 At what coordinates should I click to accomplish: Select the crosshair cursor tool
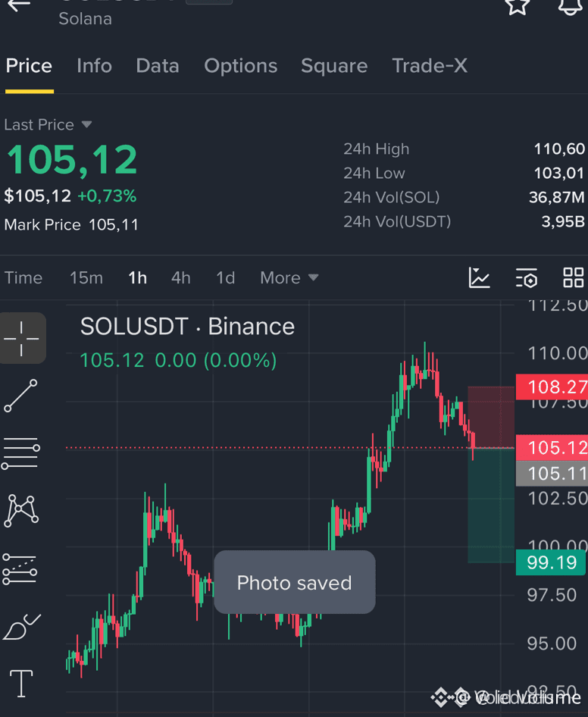click(x=21, y=338)
